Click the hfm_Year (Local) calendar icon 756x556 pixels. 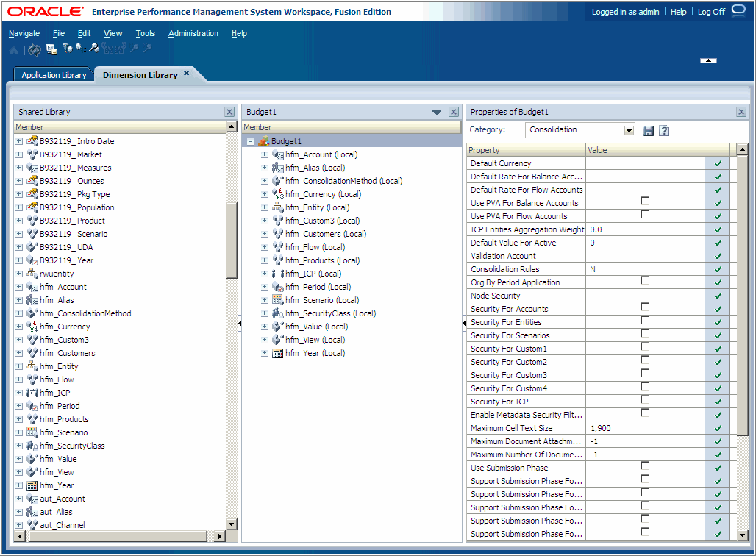(278, 353)
